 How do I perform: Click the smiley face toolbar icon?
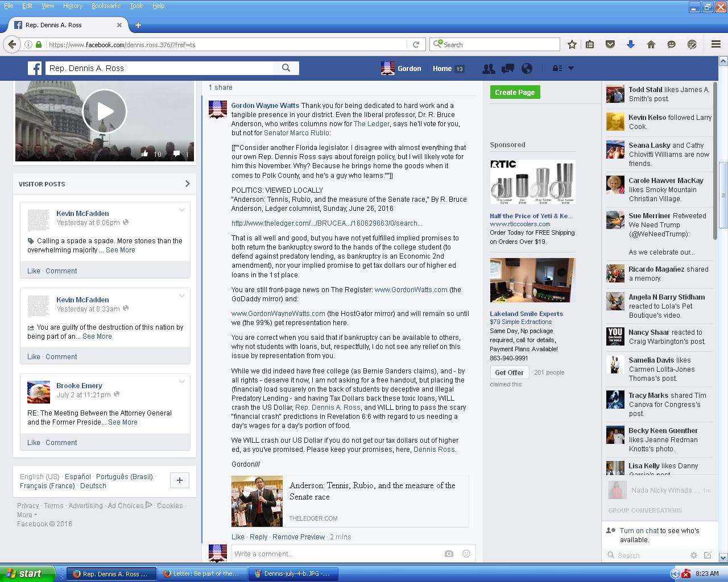click(672, 44)
